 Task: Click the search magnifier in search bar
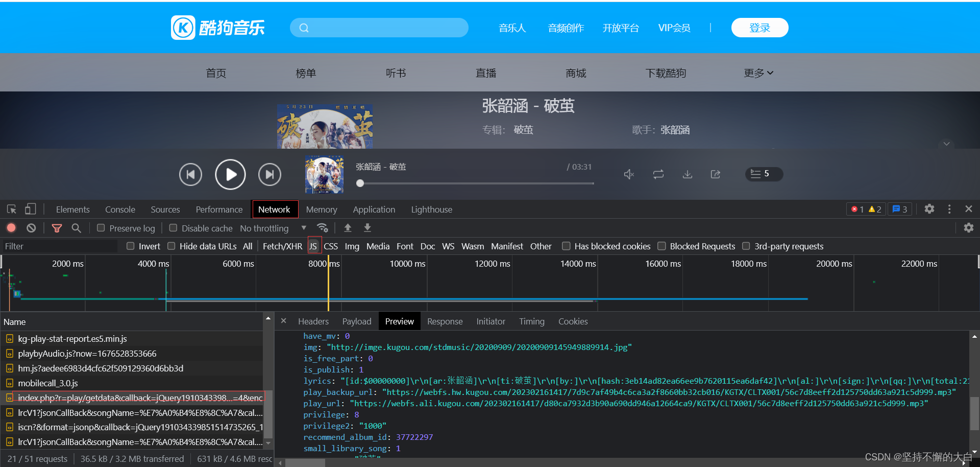(304, 28)
